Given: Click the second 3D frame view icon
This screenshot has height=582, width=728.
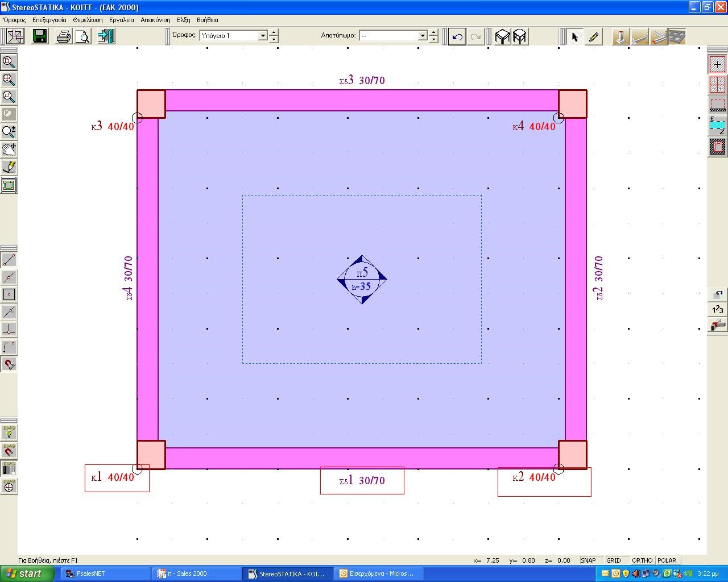Looking at the screenshot, I should coord(520,37).
